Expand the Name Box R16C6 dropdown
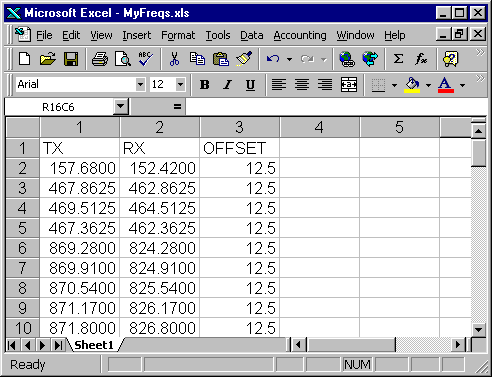The width and height of the screenshot is (492, 377). click(x=120, y=107)
